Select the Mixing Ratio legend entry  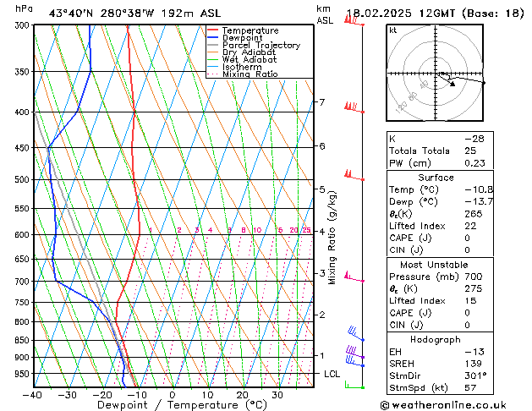(243, 74)
